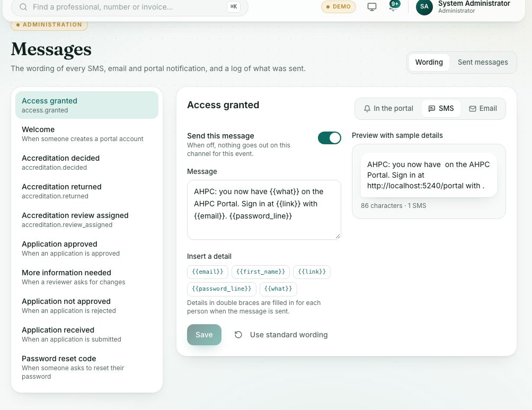Select Application approved template
The width and height of the screenshot is (532, 410).
tap(86, 248)
